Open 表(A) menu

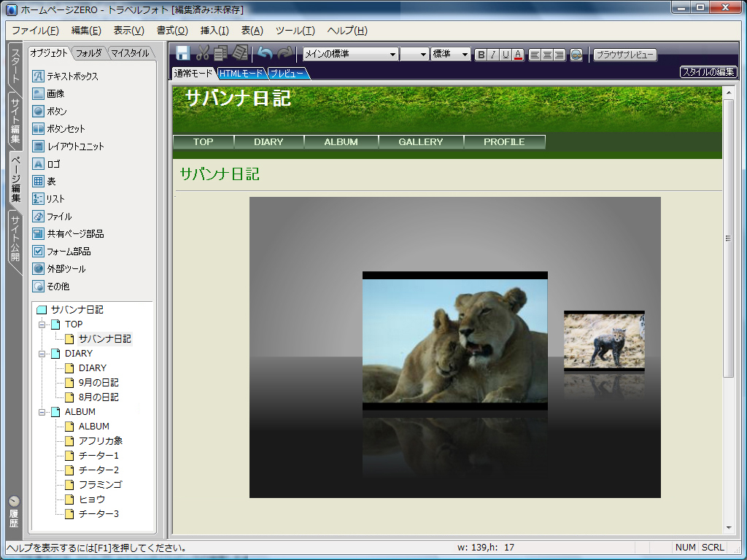click(x=252, y=31)
